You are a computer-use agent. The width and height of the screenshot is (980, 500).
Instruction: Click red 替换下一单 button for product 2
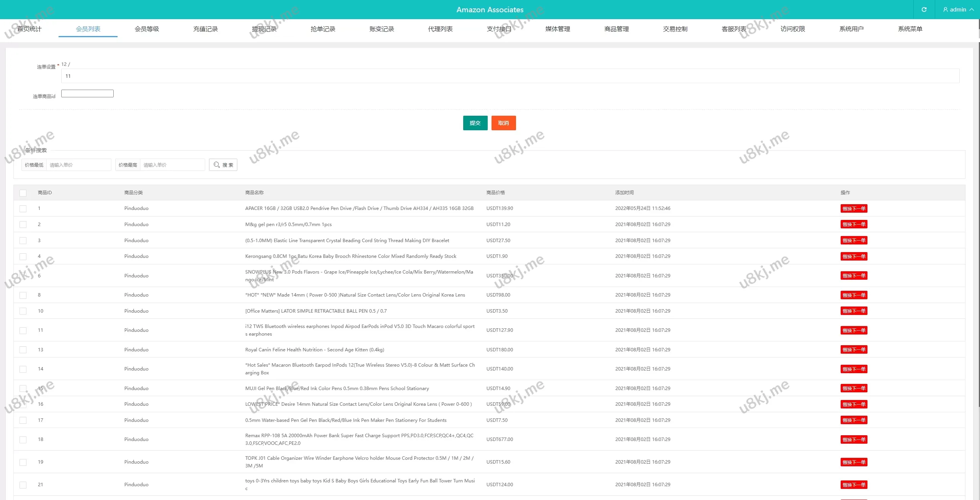854,225
